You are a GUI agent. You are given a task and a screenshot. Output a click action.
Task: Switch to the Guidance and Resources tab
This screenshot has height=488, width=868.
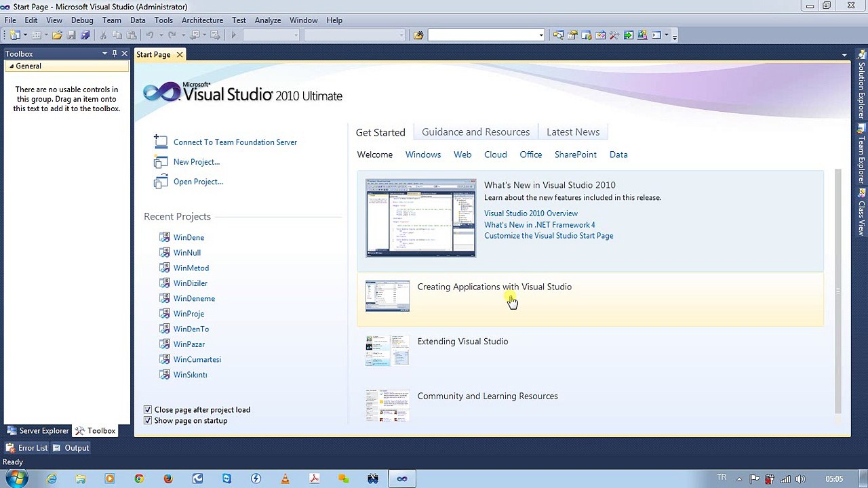coord(475,132)
